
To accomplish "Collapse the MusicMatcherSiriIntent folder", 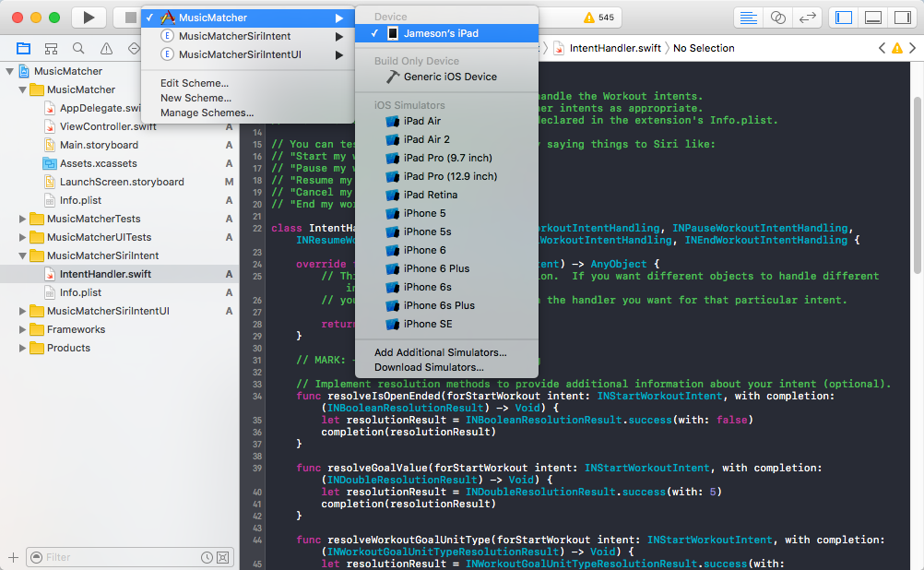I will 23,255.
